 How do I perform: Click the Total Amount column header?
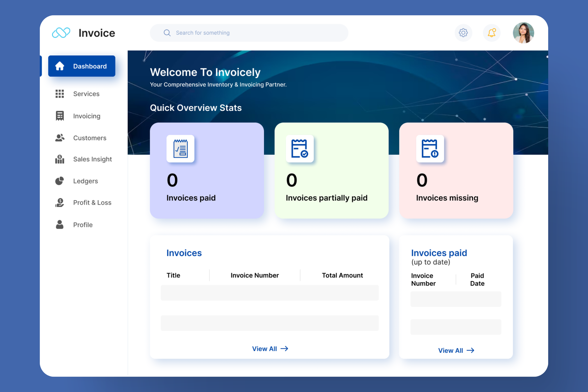click(342, 275)
